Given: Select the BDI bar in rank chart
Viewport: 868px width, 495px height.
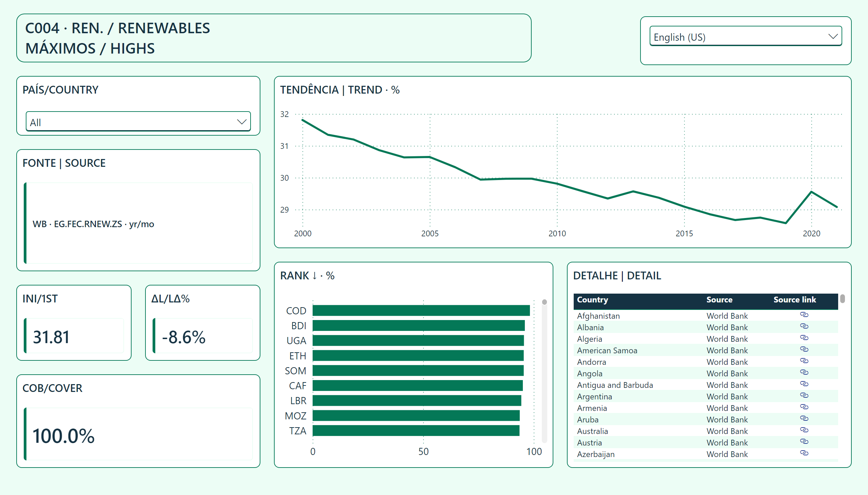Looking at the screenshot, I should pos(418,326).
